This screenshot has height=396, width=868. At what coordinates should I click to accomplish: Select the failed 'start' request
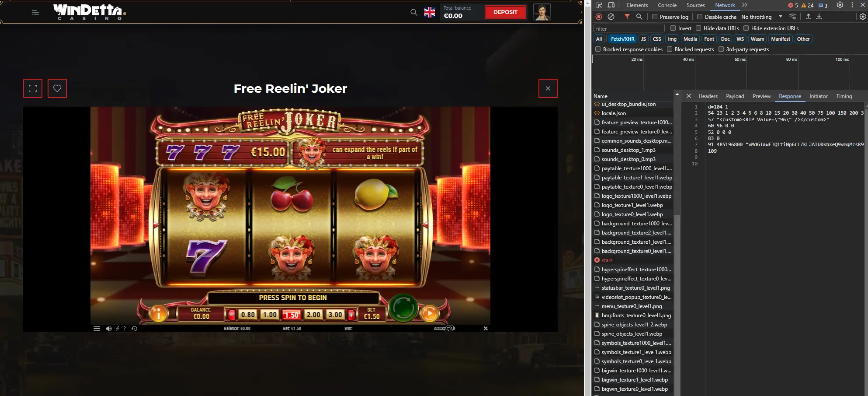[633, 260]
